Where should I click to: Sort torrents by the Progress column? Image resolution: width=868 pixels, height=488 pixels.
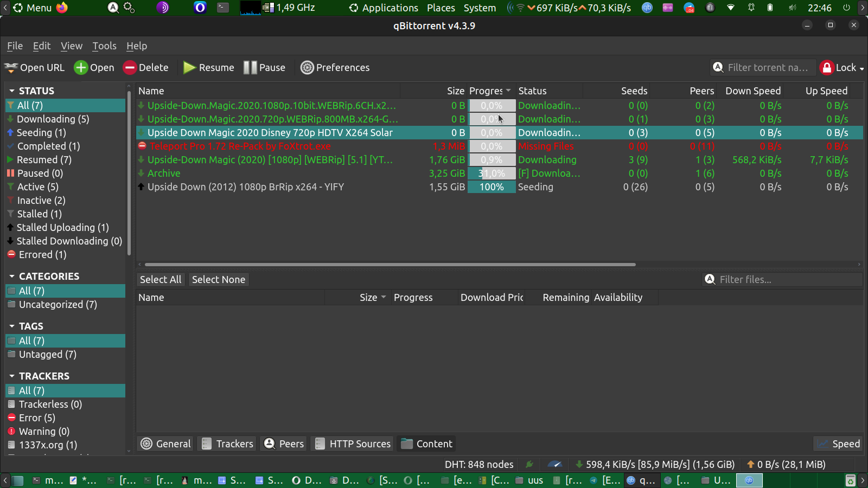[x=490, y=91]
